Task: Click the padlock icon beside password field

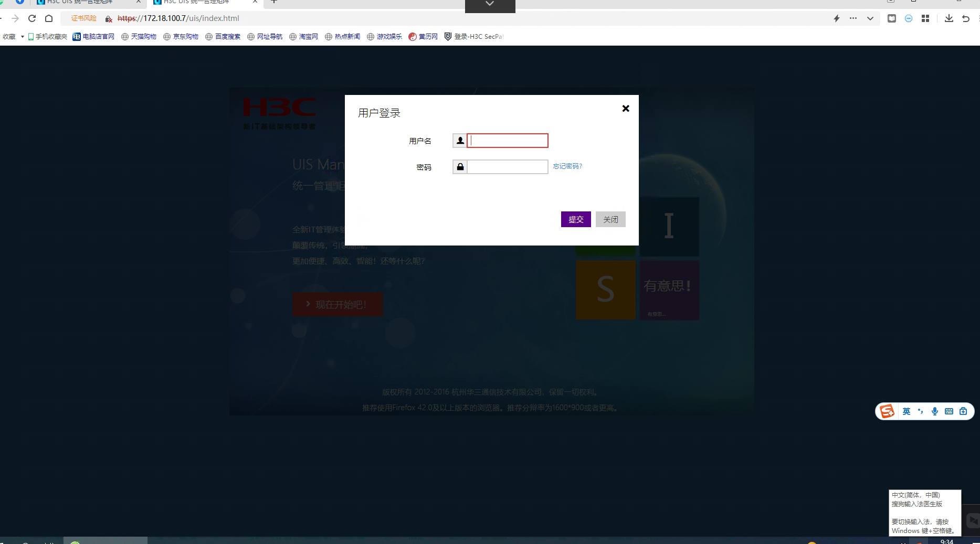Action: point(460,167)
